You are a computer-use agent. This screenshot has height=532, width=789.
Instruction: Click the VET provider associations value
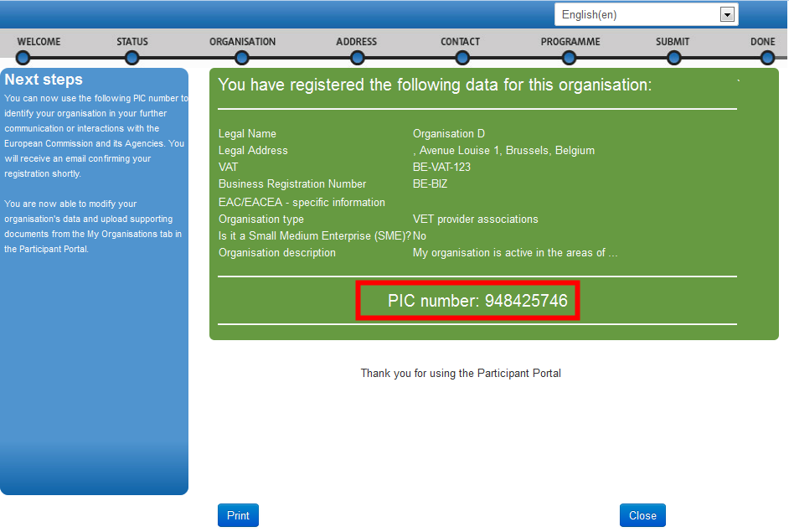coord(476,220)
